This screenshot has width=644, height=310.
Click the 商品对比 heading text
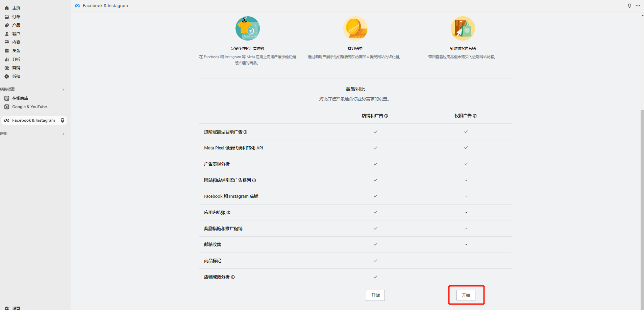tap(355, 89)
